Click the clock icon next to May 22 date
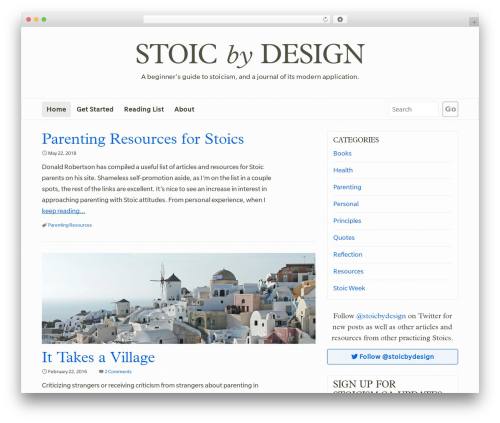The image size is (500, 423). point(44,153)
